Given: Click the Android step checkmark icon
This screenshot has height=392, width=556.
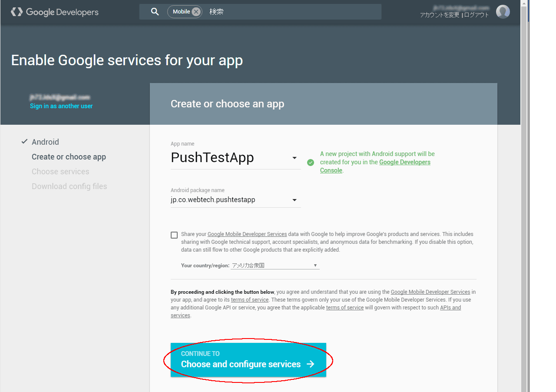Looking at the screenshot, I should [x=24, y=142].
